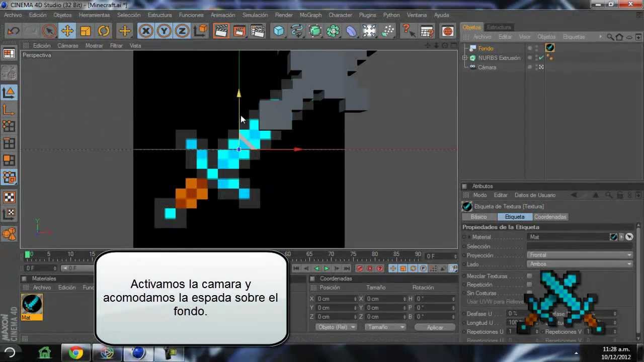Screen dimensions: 644x362
Task: Click the Undo arrow in the top toolbar
Action: (13, 31)
